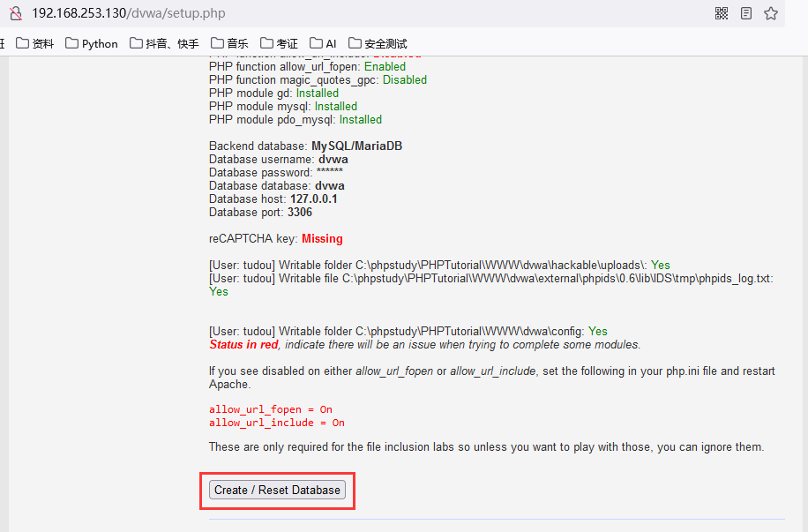The height and width of the screenshot is (532, 808).
Task: Click the red 'Status in red' text
Action: [x=243, y=344]
